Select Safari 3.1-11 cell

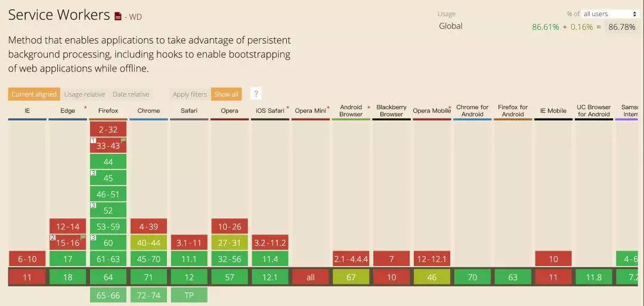tap(189, 243)
